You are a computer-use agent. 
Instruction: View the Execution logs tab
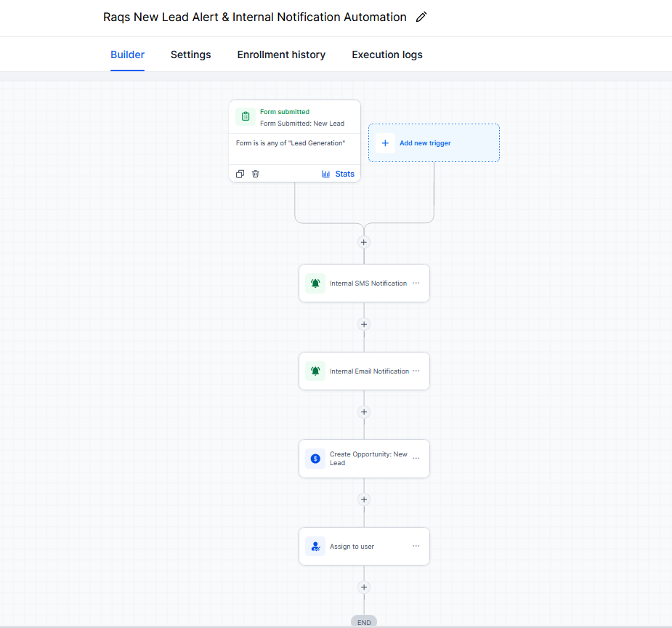pyautogui.click(x=387, y=55)
